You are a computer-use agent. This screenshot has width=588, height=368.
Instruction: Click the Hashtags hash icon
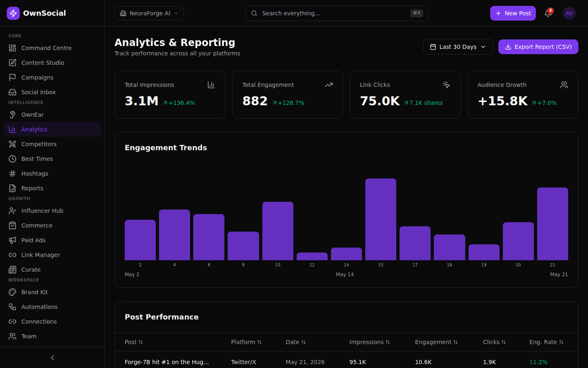(12, 174)
